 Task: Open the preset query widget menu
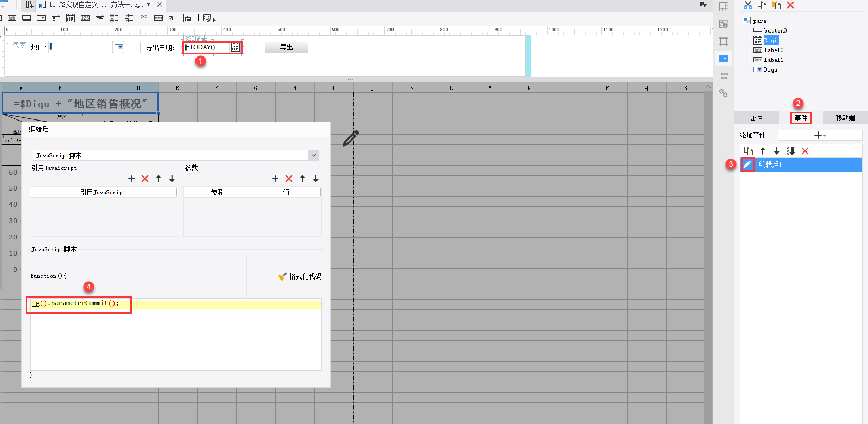click(209, 18)
